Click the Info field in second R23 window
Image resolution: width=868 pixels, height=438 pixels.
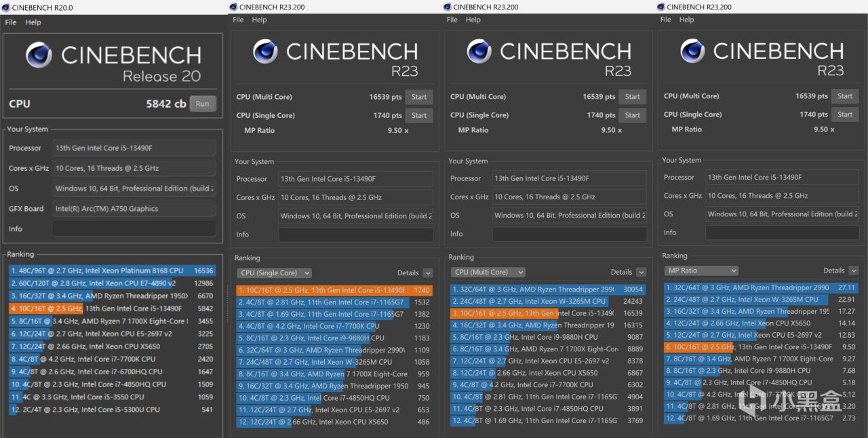pyautogui.click(x=569, y=234)
